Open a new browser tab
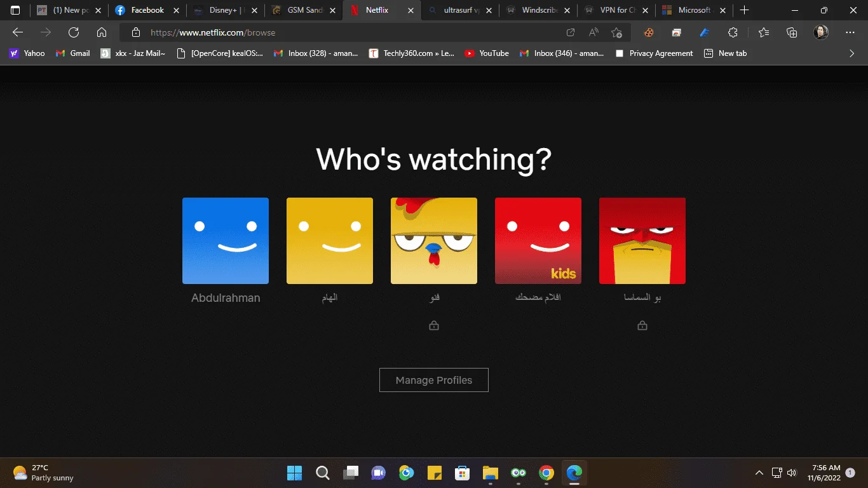 point(745,10)
